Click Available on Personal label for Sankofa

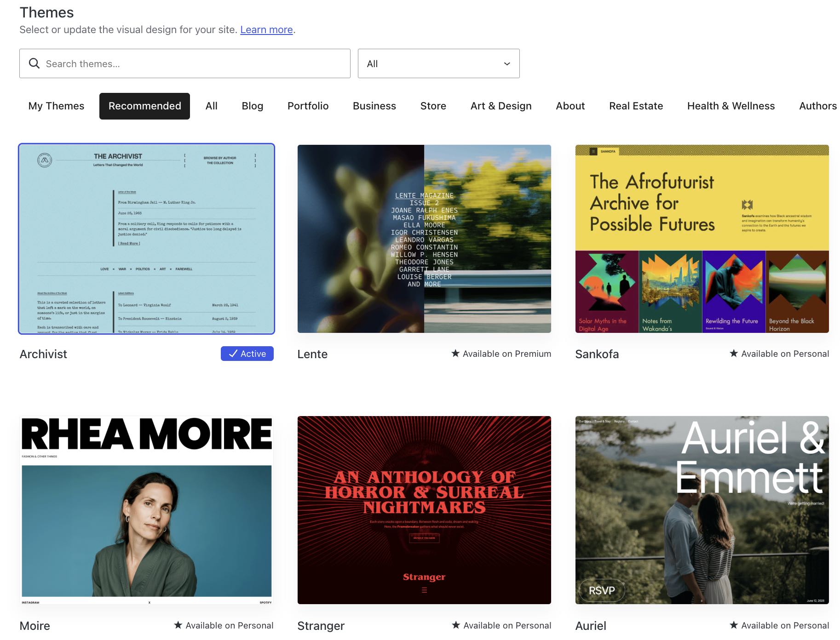(x=785, y=354)
